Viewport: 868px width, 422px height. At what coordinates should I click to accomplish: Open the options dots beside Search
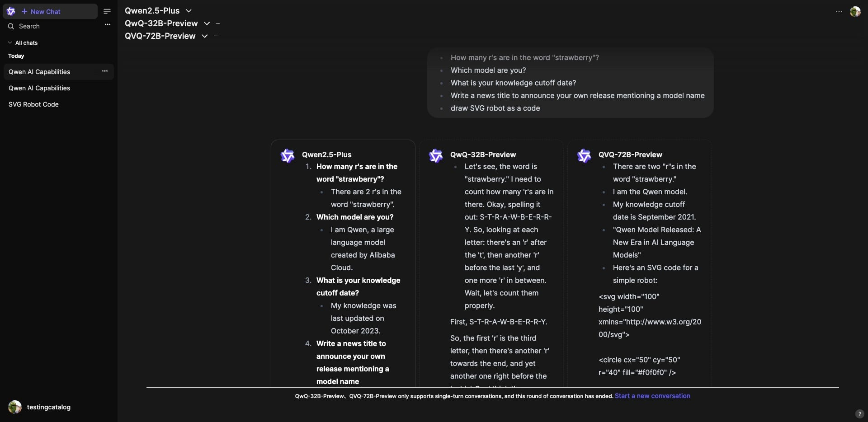coord(108,24)
